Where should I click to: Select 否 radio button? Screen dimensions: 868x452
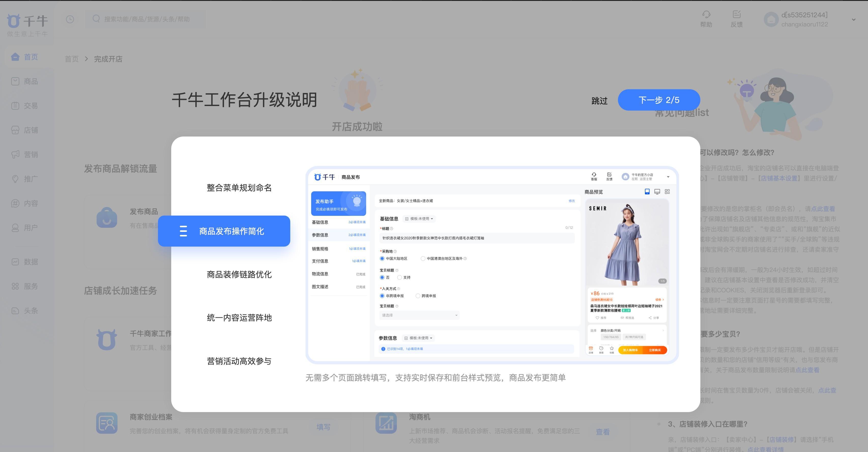tap(382, 278)
